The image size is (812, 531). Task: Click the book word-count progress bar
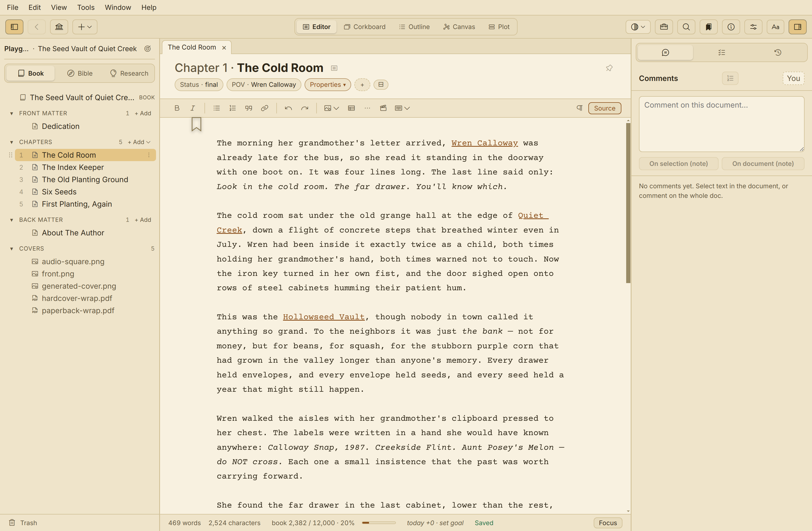[379, 523]
